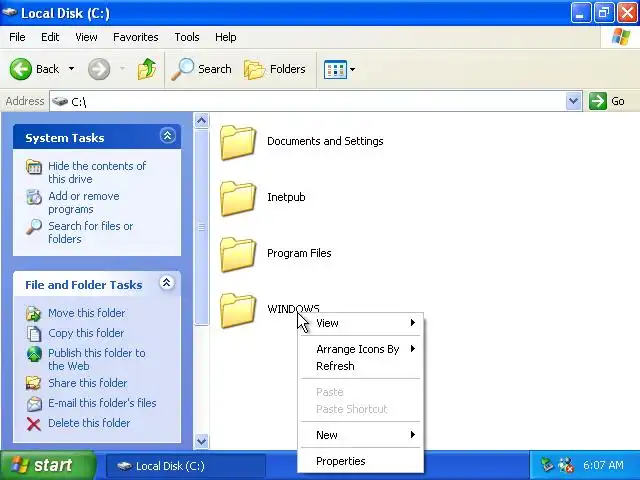Click Search for files or folders link

pyautogui.click(x=91, y=232)
